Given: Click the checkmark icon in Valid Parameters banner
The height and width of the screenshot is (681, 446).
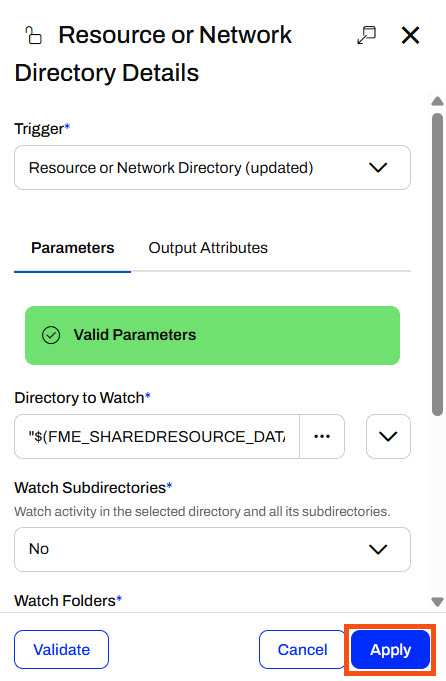Looking at the screenshot, I should [x=51, y=335].
